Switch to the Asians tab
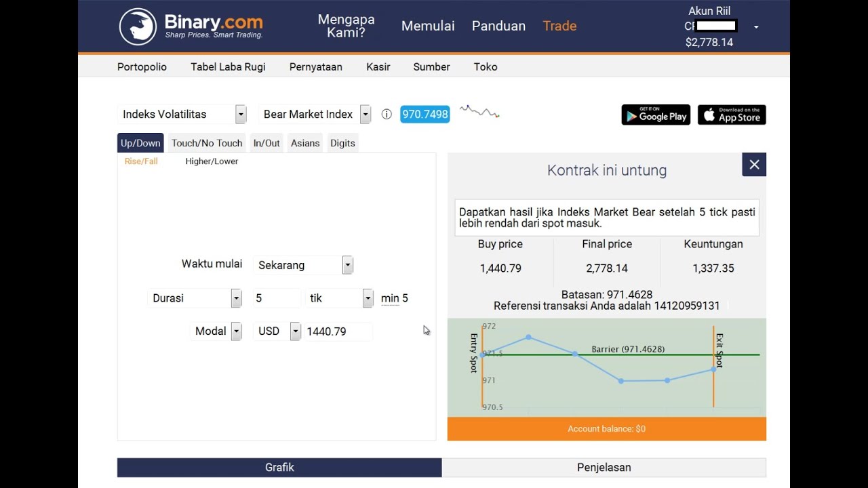Viewport: 868px width, 488px height. click(305, 143)
